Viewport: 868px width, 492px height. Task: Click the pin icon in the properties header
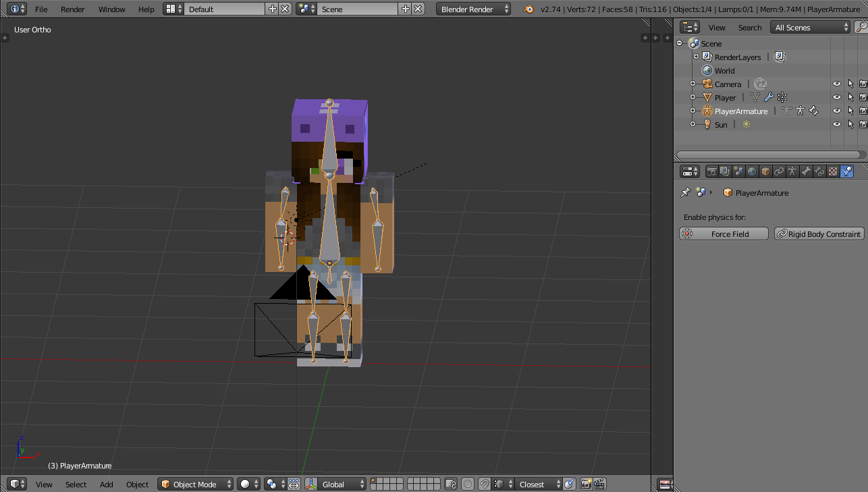click(x=685, y=192)
